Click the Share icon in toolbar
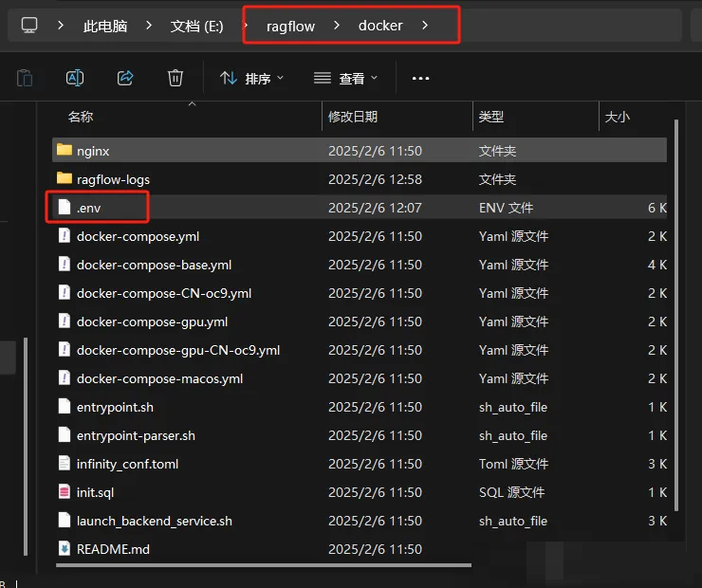The image size is (702, 588). (x=125, y=78)
